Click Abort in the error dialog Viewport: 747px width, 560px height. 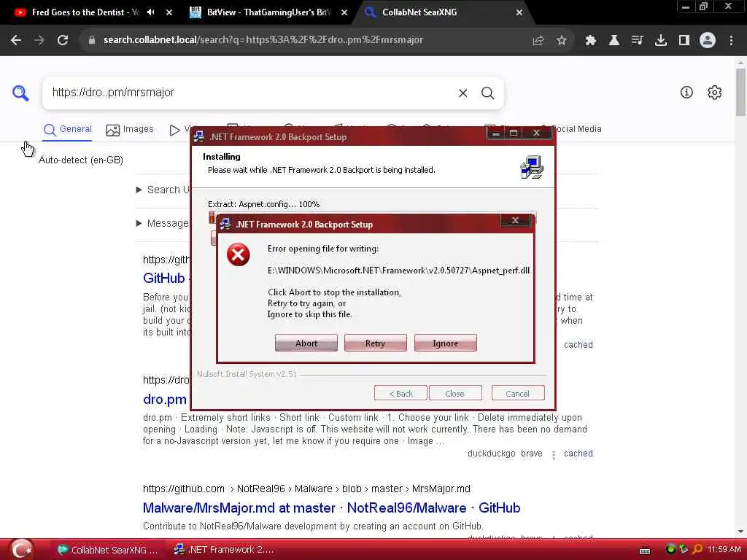pos(306,343)
